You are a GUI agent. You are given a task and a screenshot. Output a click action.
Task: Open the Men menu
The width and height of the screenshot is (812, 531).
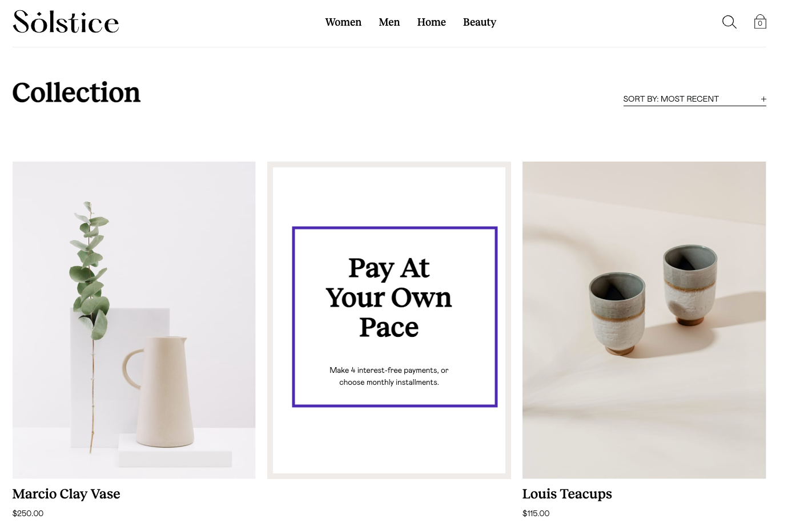pyautogui.click(x=389, y=22)
